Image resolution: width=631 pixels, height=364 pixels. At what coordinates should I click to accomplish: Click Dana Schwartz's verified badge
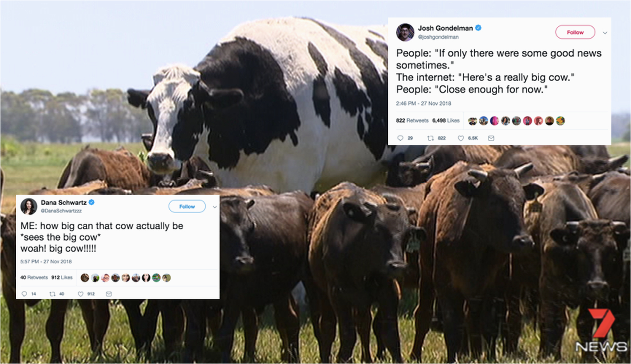pos(92,202)
